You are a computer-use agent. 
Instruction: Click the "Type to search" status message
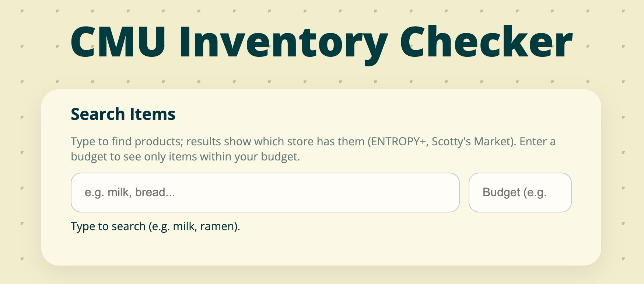coord(108,226)
